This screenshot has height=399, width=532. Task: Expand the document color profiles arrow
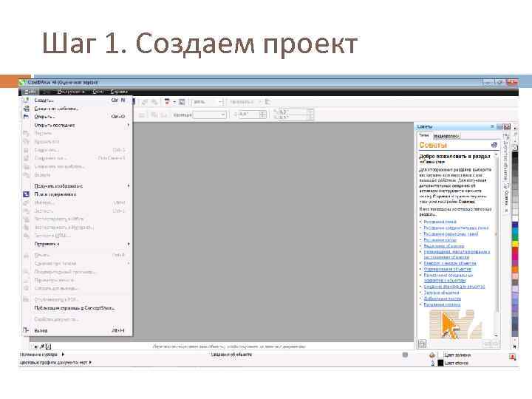[90, 363]
